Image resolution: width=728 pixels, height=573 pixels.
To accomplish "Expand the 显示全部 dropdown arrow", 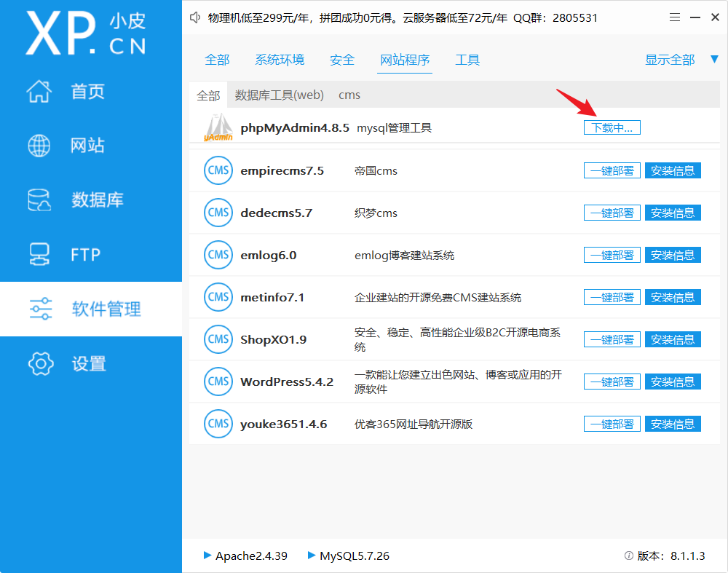I will point(714,60).
